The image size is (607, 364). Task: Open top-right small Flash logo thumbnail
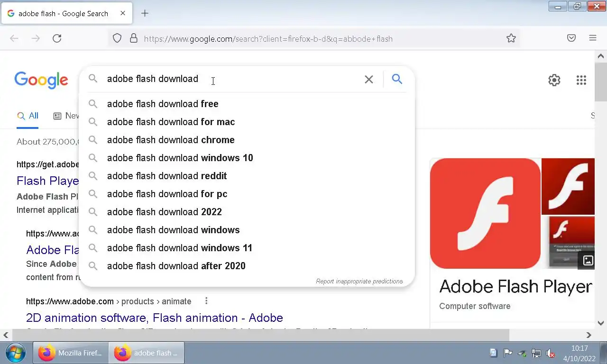pyautogui.click(x=568, y=186)
